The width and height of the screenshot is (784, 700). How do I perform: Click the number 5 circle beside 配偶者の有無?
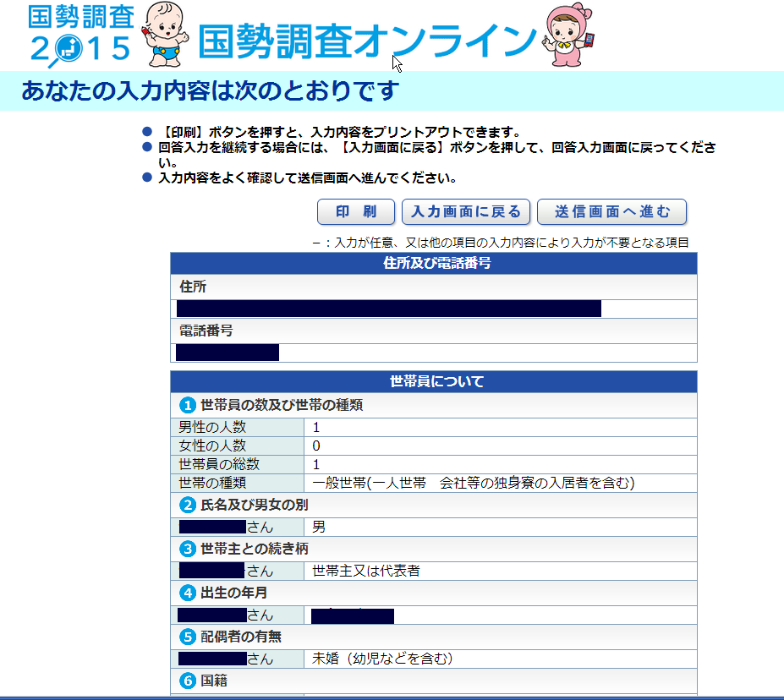tap(188, 637)
